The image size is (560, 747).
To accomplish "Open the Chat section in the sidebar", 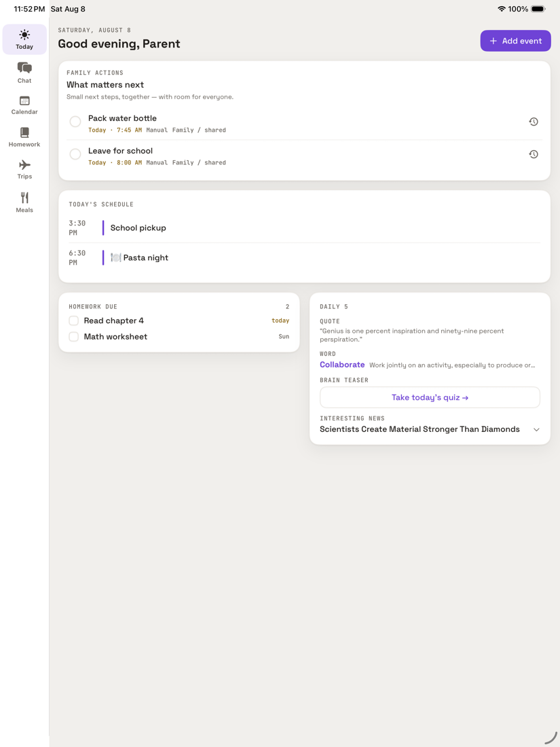I will pos(24,73).
